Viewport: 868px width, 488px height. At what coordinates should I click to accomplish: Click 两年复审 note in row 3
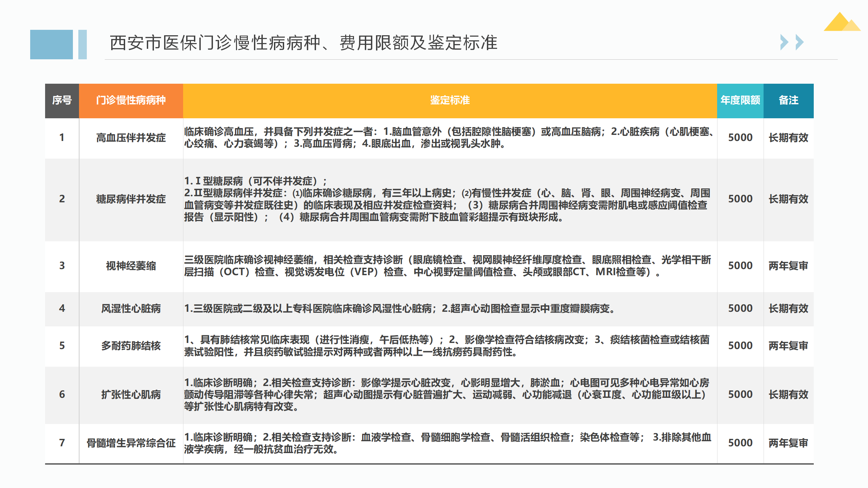[x=788, y=266]
